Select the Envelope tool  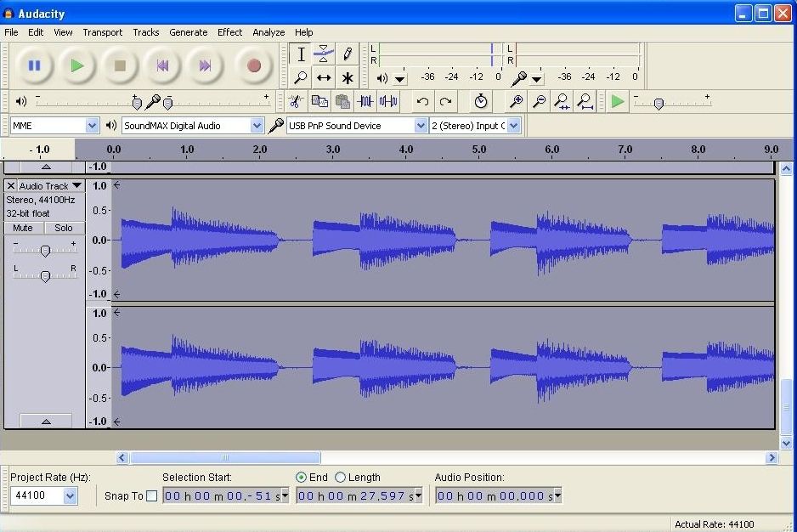(324, 54)
